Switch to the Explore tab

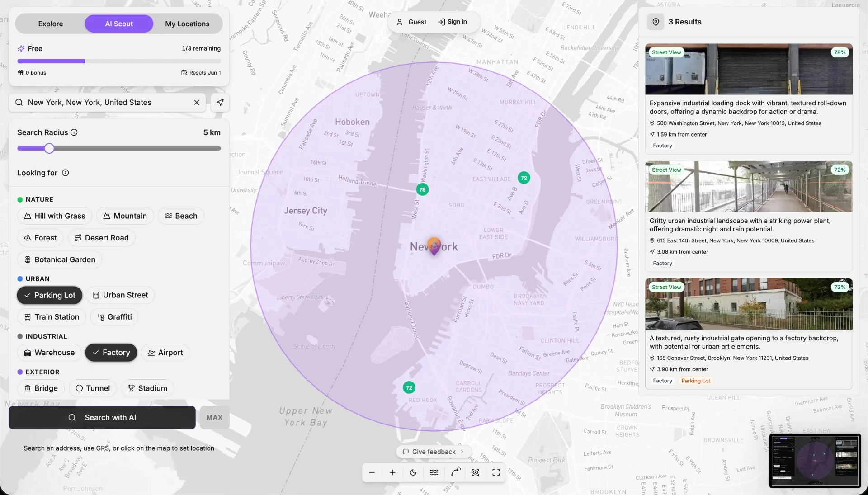click(51, 24)
